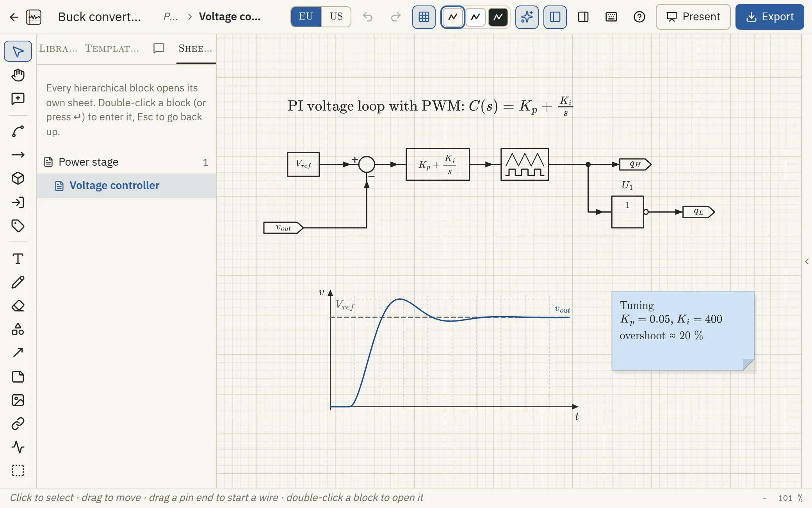Image resolution: width=812 pixels, height=508 pixels.
Task: Choose the add comment tool
Action: [x=18, y=98]
